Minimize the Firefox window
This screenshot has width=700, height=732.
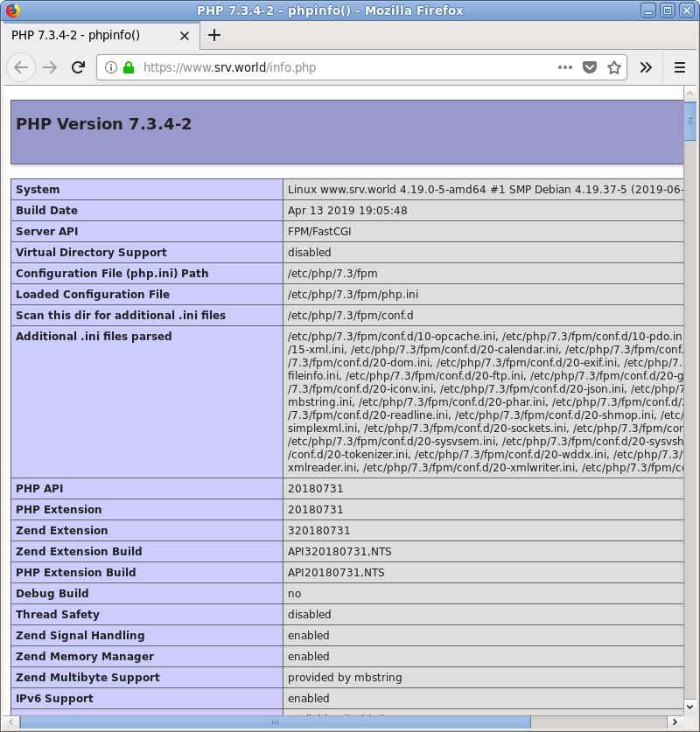646,10
